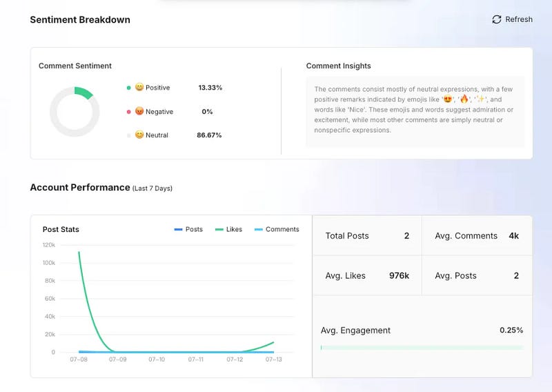Viewport: 552px width, 392px height.
Task: Toggle the Comments series in chart legend
Action: click(x=277, y=229)
